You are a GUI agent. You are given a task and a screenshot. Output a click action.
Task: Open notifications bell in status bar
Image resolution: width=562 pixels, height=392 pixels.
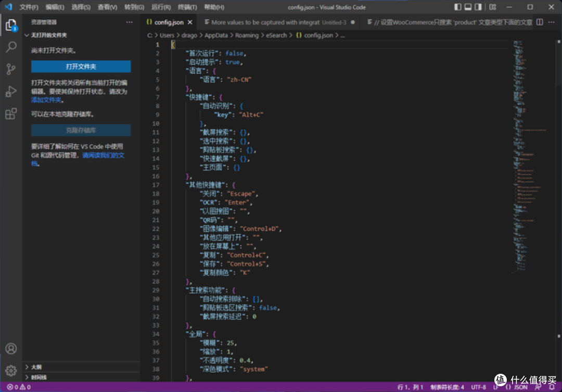[x=552, y=387]
